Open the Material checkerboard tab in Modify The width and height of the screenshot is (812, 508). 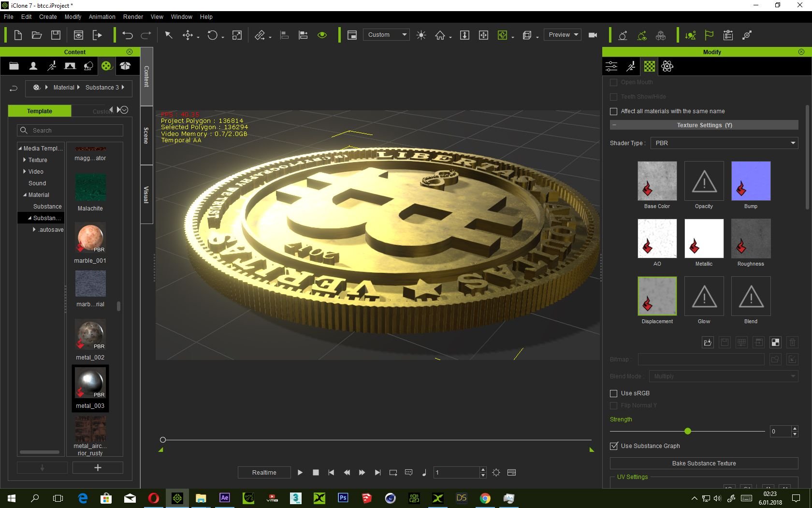(x=650, y=66)
